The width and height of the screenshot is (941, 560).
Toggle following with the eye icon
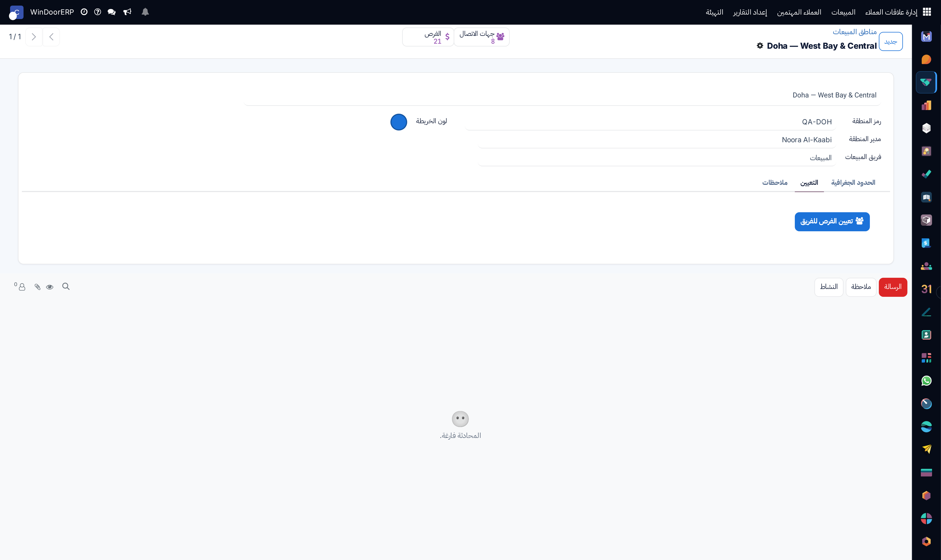[x=50, y=287]
